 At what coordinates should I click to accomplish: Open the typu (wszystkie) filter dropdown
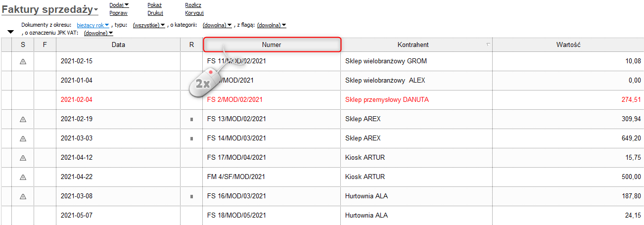(x=149, y=25)
